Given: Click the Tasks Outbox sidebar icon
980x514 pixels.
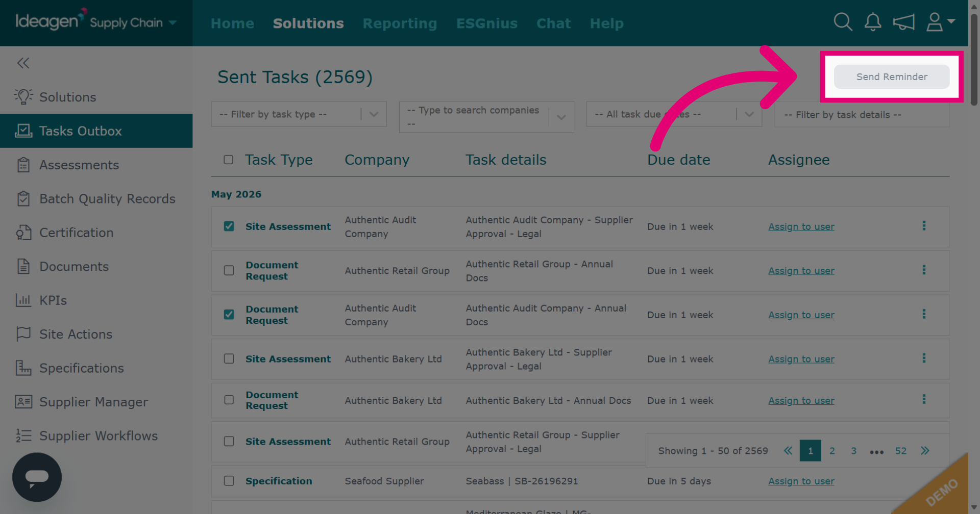Looking at the screenshot, I should click(23, 131).
